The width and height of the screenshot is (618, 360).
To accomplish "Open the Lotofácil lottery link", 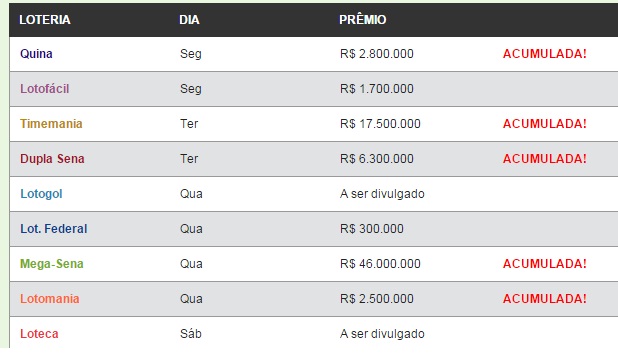I will [45, 89].
